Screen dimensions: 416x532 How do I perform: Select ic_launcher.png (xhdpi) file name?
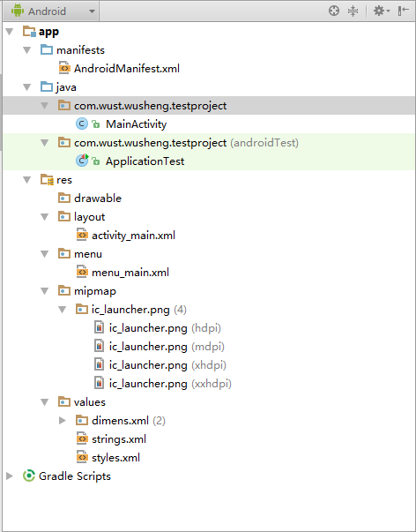pos(148,365)
